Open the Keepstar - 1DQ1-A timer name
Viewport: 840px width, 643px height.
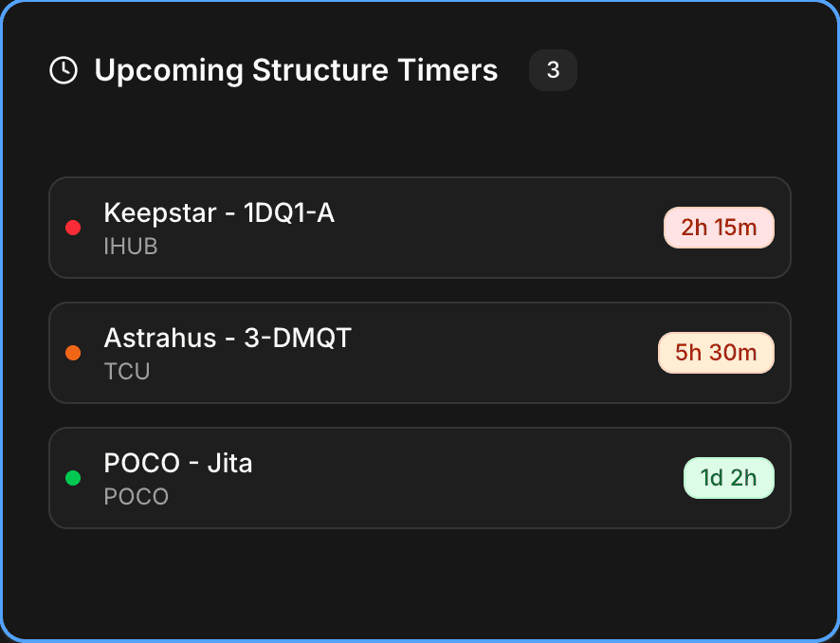coord(219,213)
